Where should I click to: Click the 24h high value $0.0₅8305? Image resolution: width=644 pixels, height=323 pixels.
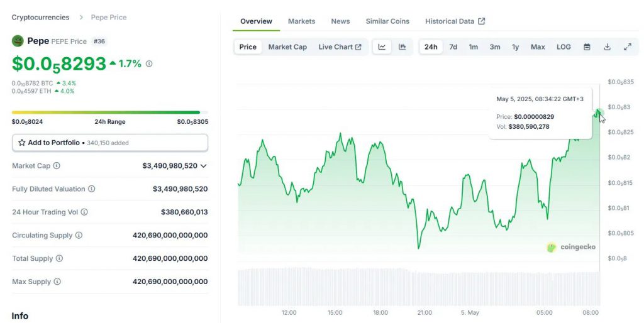coord(192,121)
